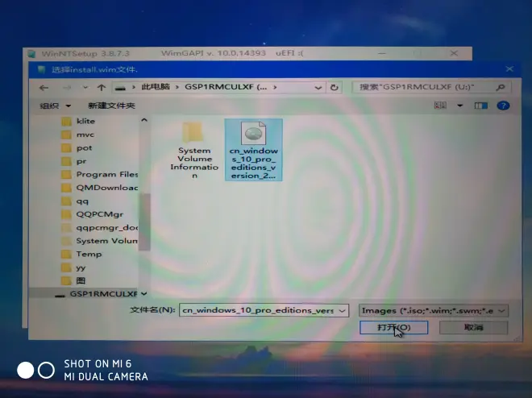Click the navigation pane scroll-up arrow
Image resolution: width=532 pixels, height=398 pixels.
pyautogui.click(x=144, y=120)
